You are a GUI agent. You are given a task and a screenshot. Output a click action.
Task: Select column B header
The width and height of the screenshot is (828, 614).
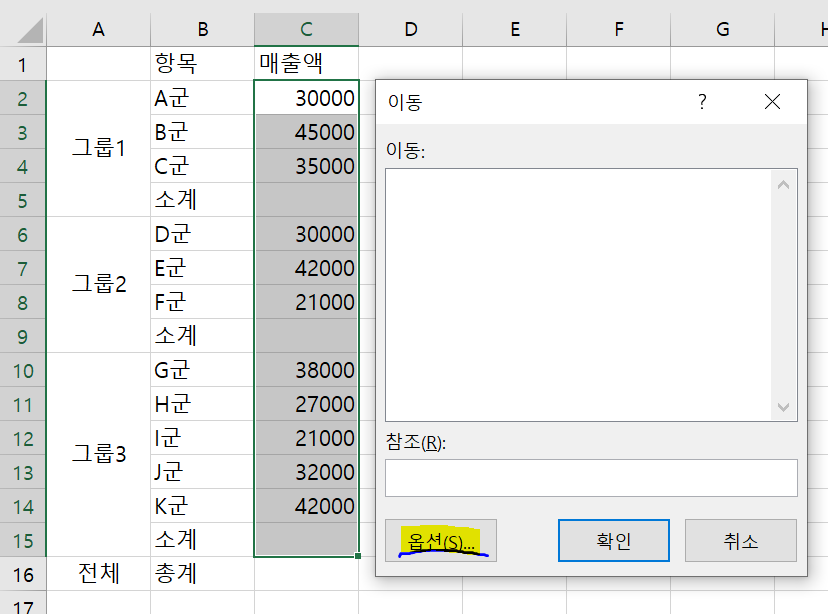coord(202,30)
